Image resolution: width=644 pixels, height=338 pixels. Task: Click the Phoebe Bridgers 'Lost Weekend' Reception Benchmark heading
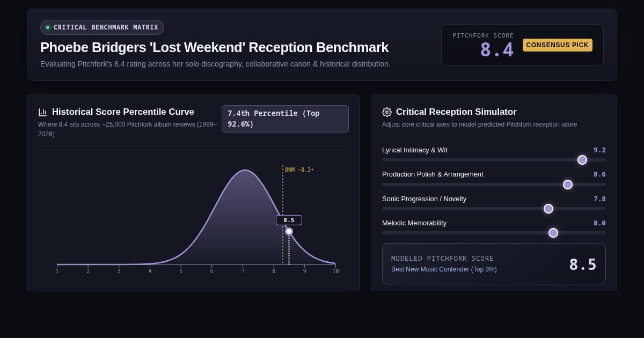point(214,47)
